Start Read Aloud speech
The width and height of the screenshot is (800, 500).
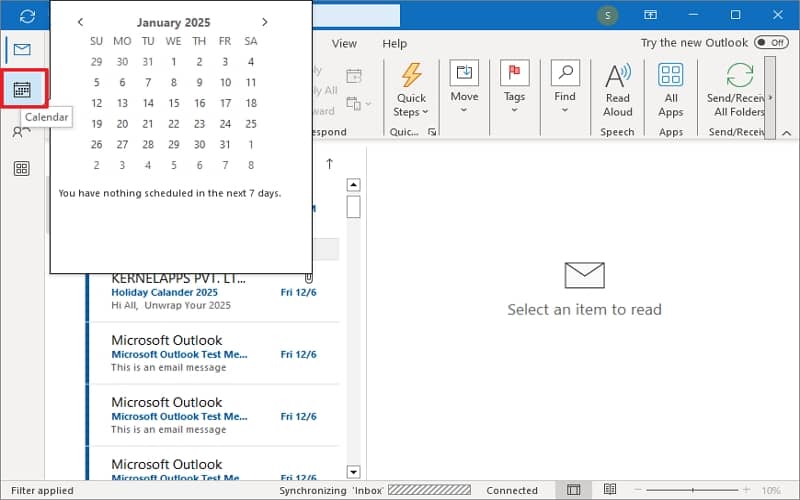[x=617, y=90]
